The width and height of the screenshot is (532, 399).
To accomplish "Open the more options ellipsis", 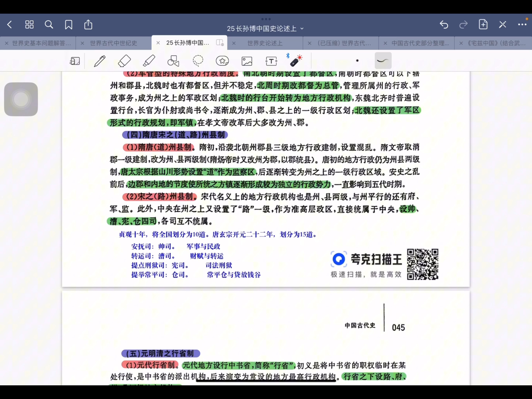I will click(522, 25).
